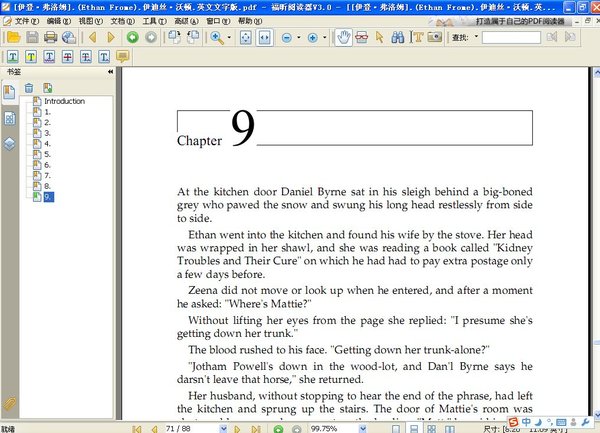The width and height of the screenshot is (600, 433).
Task: Select the Select Text tool
Action: [x=416, y=37]
